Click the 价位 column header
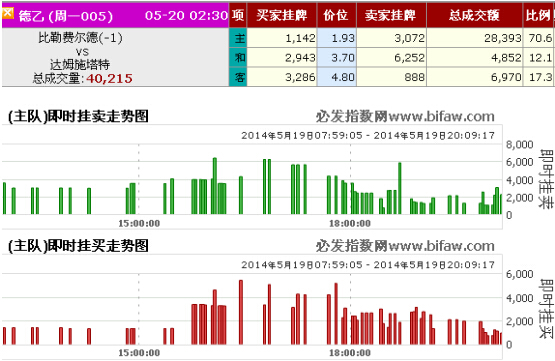The image size is (555, 361). (x=336, y=15)
